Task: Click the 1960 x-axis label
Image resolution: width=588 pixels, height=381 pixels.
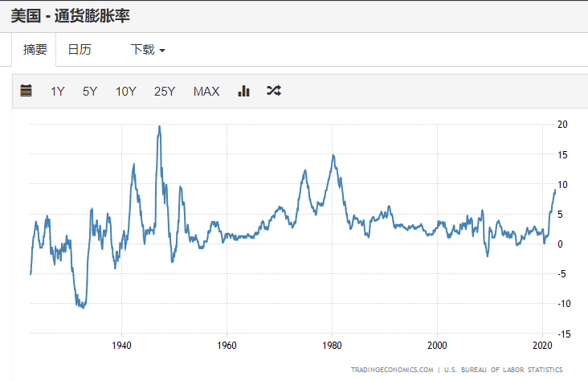Action: [x=227, y=346]
